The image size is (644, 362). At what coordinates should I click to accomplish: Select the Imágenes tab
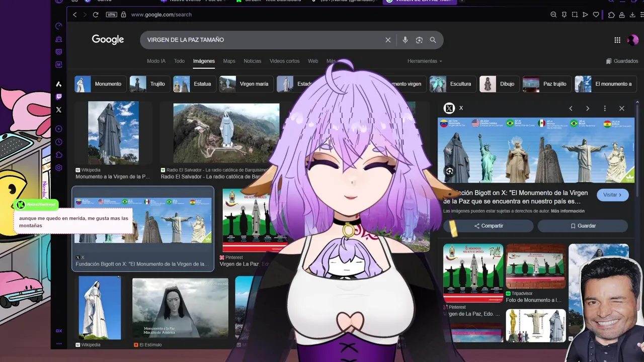click(x=204, y=61)
